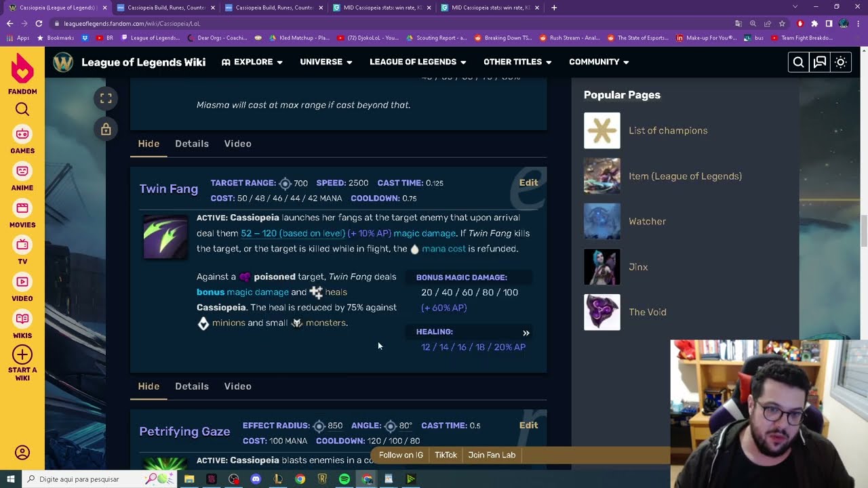The width and height of the screenshot is (868, 488).
Task: Open the wiki discussions icon in header
Action: 820,62
